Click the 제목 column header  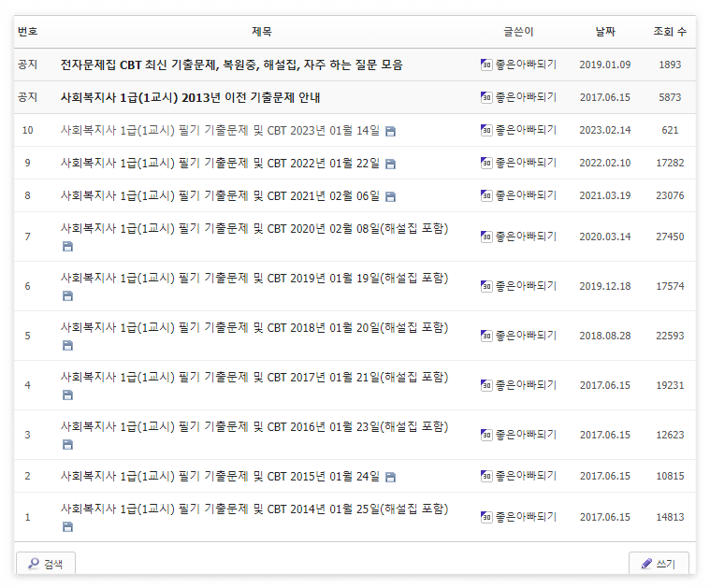pyautogui.click(x=262, y=31)
